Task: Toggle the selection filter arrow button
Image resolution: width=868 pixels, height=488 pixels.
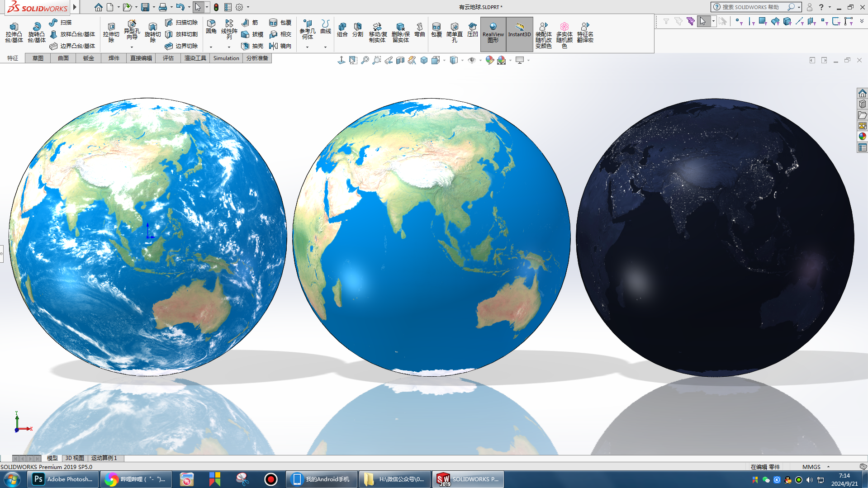Action: (703, 21)
